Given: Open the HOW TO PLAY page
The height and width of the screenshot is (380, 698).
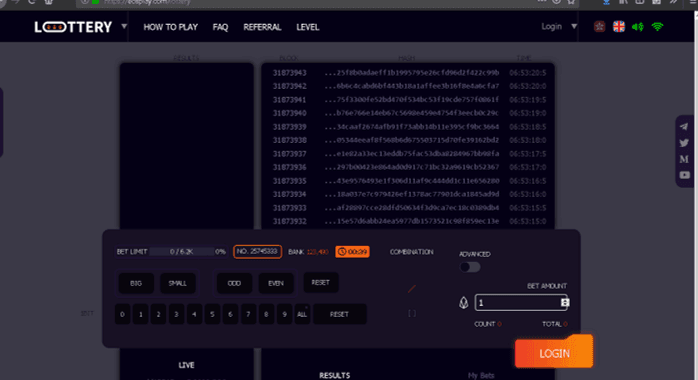Looking at the screenshot, I should tap(170, 27).
